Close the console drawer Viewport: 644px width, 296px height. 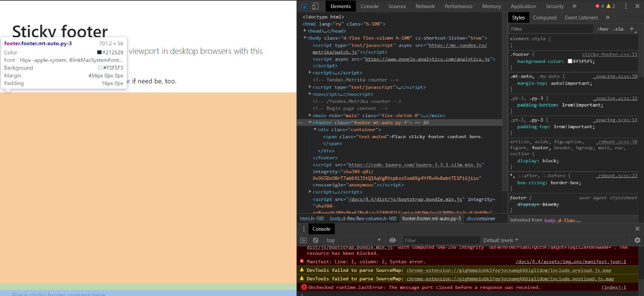[637, 229]
